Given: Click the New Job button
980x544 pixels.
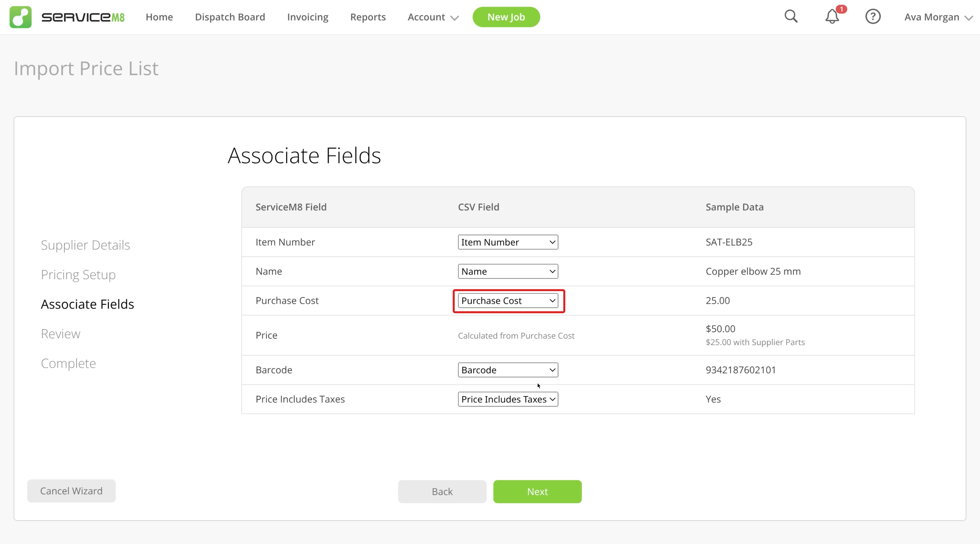Looking at the screenshot, I should pyautogui.click(x=506, y=17).
